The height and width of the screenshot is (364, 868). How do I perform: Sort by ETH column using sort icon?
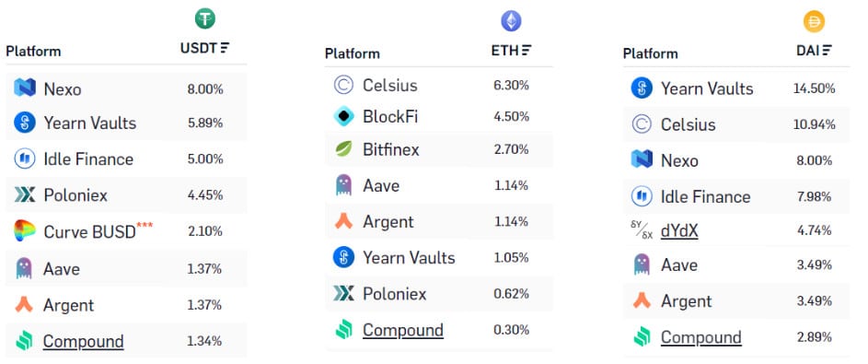[x=527, y=51]
